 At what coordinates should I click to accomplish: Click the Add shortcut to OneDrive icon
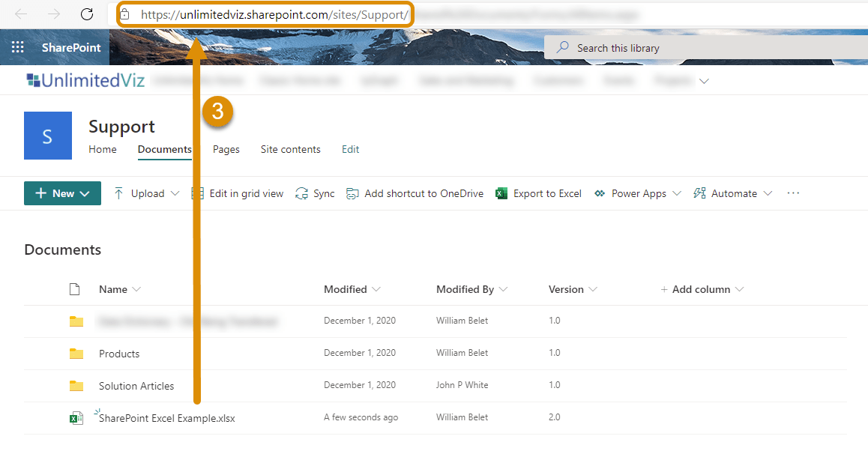(x=352, y=193)
